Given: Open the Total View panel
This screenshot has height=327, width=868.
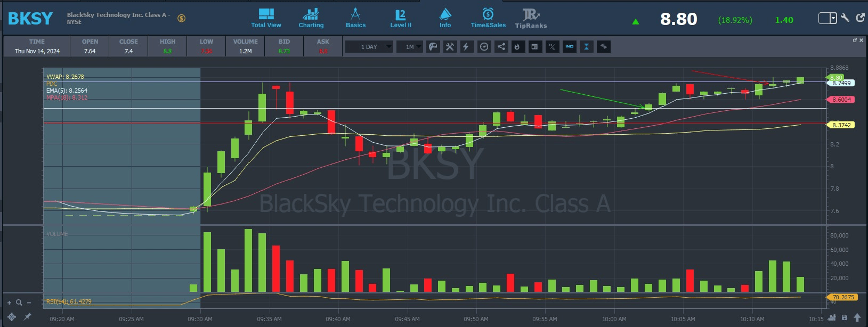Looking at the screenshot, I should pos(266,18).
